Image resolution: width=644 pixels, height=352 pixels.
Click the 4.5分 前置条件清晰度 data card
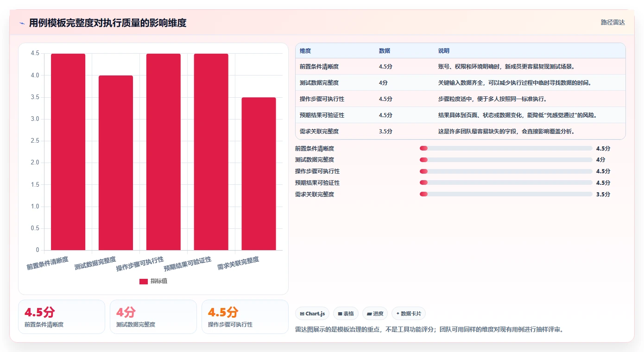pos(62,317)
